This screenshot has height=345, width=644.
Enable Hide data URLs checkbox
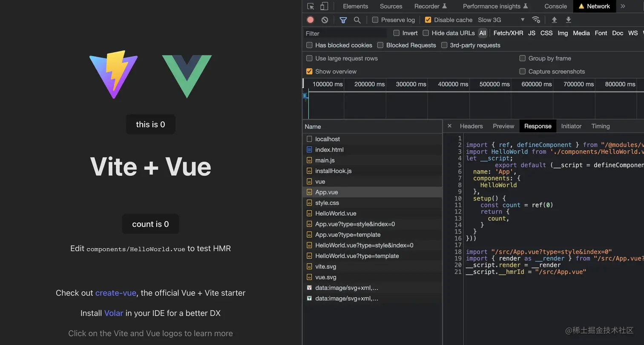[426, 33]
